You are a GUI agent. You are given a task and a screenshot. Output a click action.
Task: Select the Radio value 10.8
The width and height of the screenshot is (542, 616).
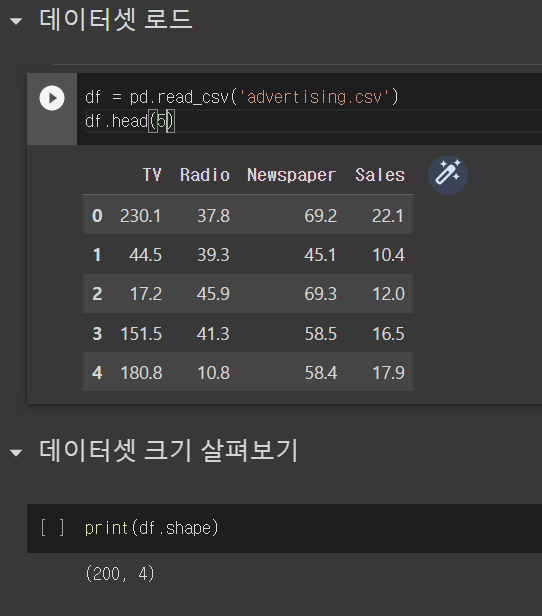click(x=213, y=372)
